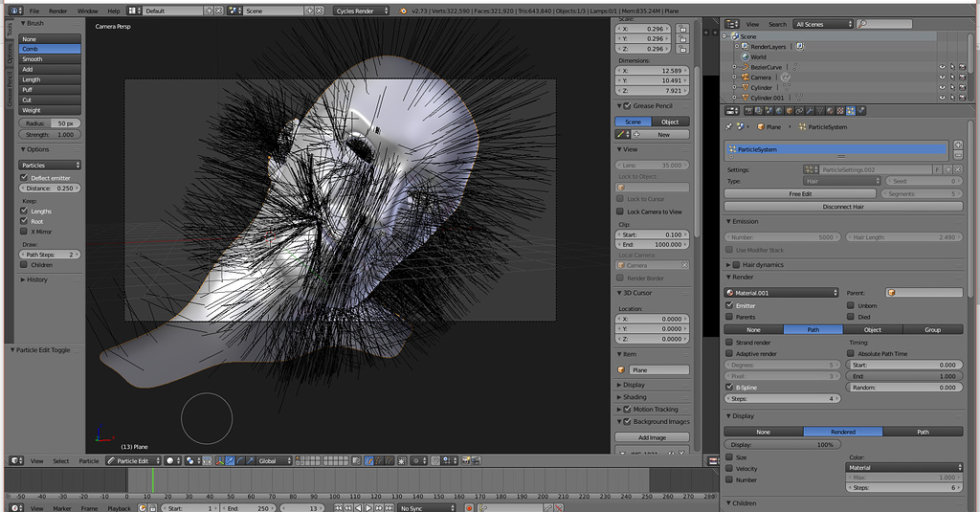Viewport: 980px width, 512px height.
Task: Click the Add Image button
Action: [652, 437]
